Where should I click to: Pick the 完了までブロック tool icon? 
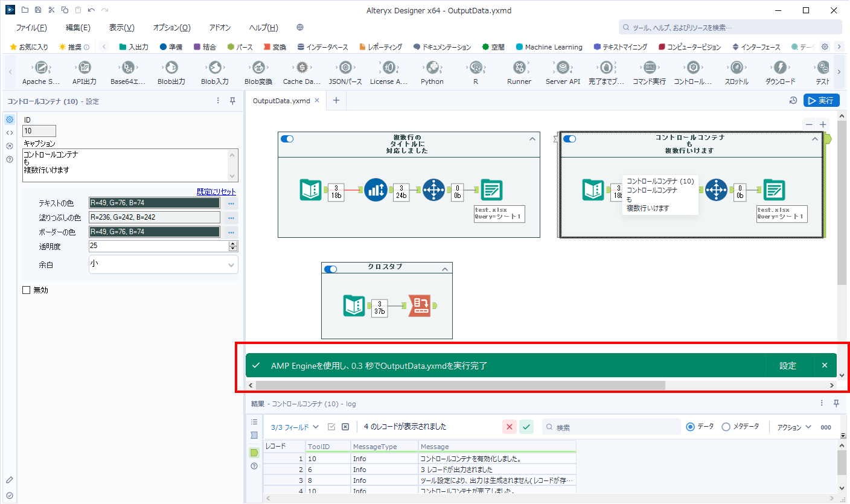pyautogui.click(x=606, y=68)
